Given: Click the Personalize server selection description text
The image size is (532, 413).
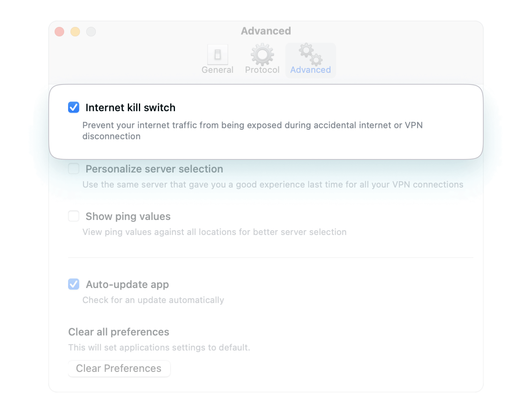Looking at the screenshot, I should click(273, 184).
